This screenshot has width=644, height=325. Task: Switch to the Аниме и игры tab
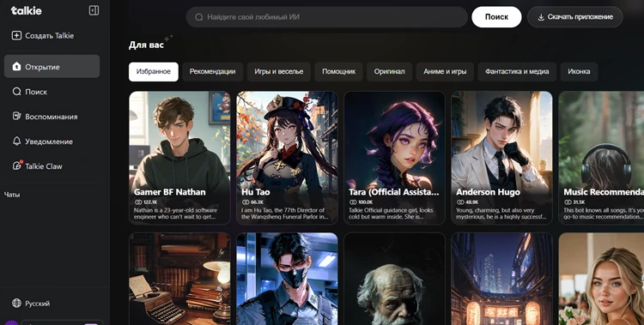click(x=445, y=71)
